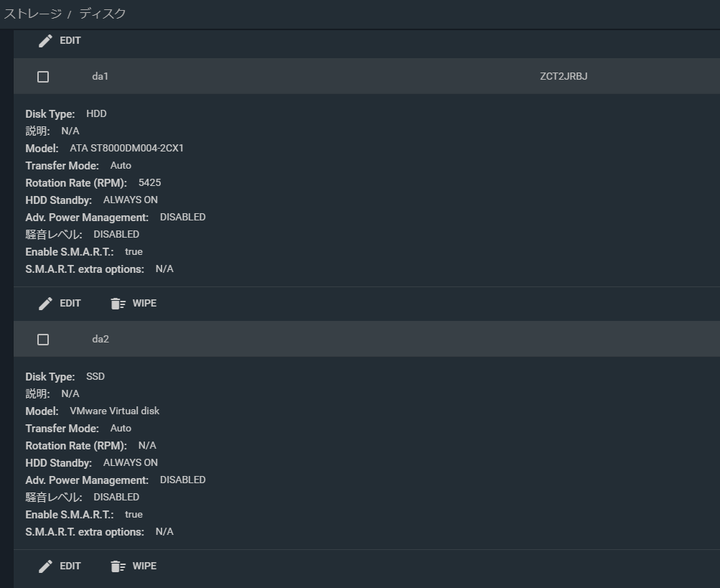
Task: Select the Disk Type value HDD
Action: click(x=96, y=113)
